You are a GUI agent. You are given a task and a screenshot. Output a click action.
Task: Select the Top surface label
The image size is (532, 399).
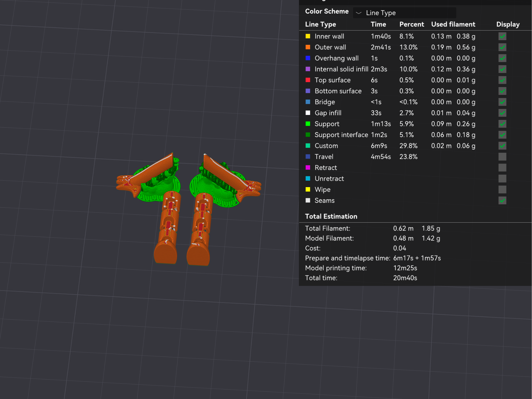tap(333, 80)
